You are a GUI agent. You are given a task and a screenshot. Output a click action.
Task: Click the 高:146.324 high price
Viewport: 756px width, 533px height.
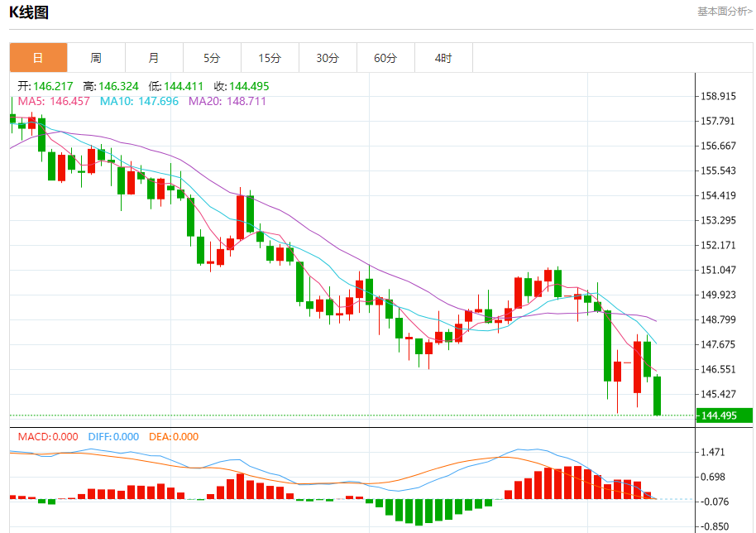click(x=110, y=86)
